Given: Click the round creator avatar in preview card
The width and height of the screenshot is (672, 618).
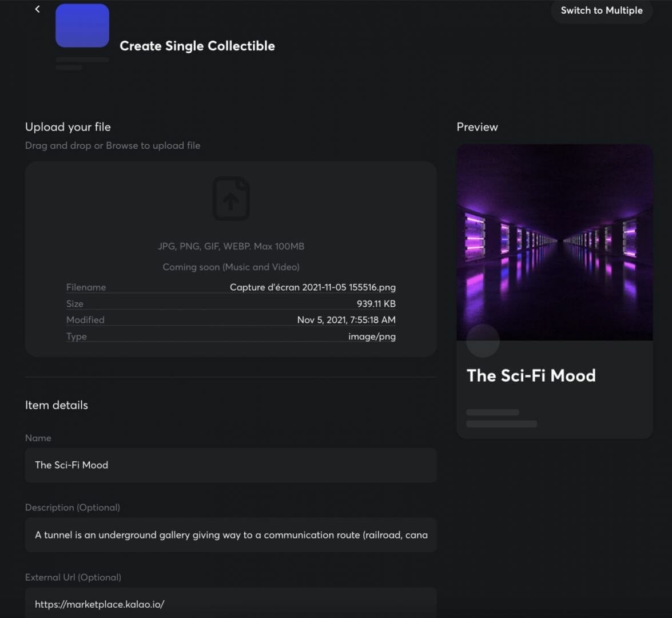Looking at the screenshot, I should pos(483,341).
